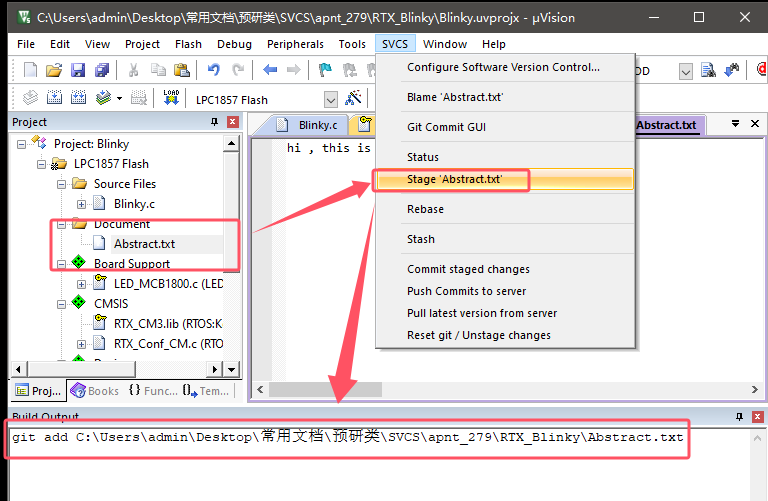This screenshot has height=501, width=768.
Task: Click the LOAD download-to-flash icon
Action: [170, 99]
